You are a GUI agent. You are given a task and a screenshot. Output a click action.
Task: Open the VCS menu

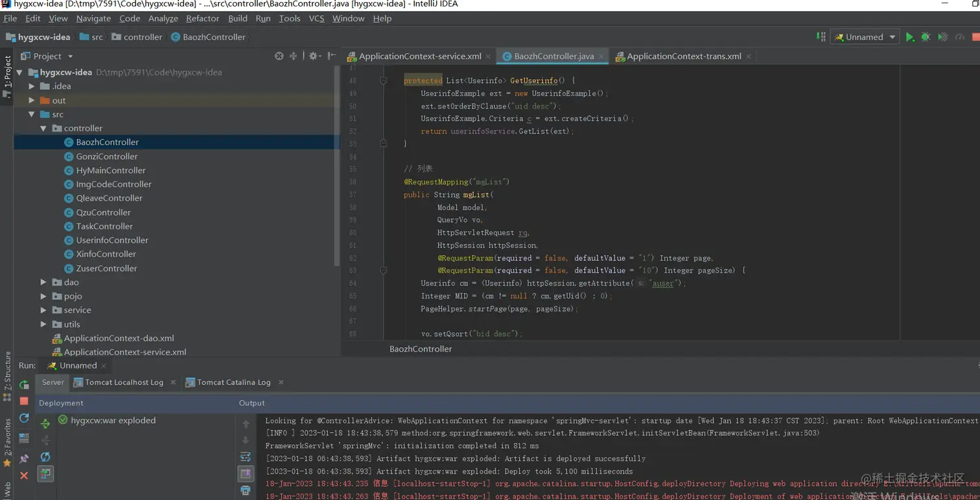316,18
